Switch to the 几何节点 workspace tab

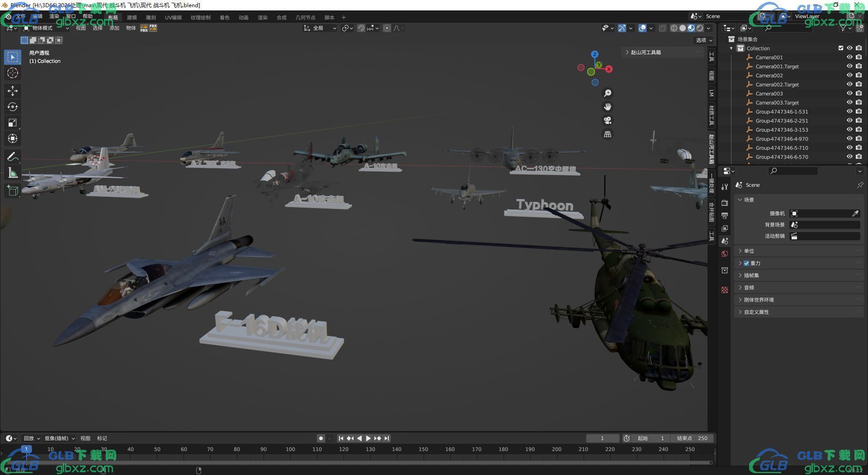tap(306, 18)
